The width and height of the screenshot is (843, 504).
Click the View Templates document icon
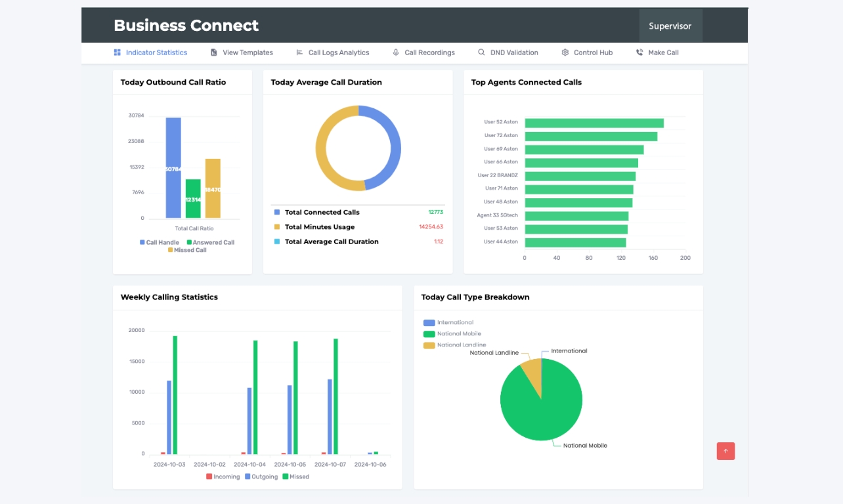[x=214, y=52]
